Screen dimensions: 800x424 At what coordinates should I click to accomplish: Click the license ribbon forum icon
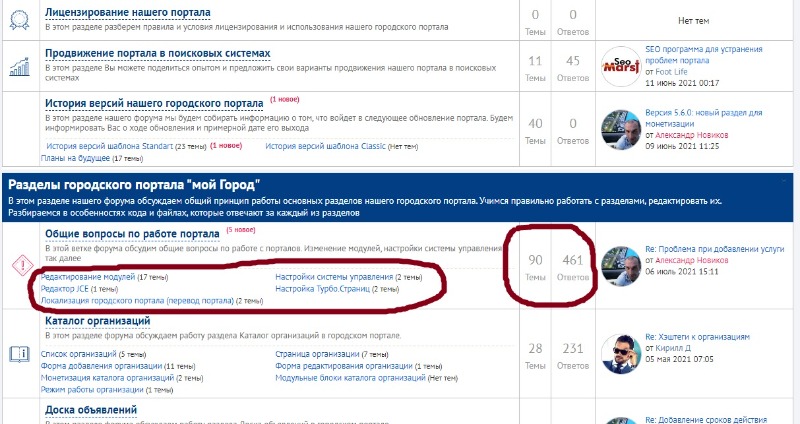coord(19,20)
